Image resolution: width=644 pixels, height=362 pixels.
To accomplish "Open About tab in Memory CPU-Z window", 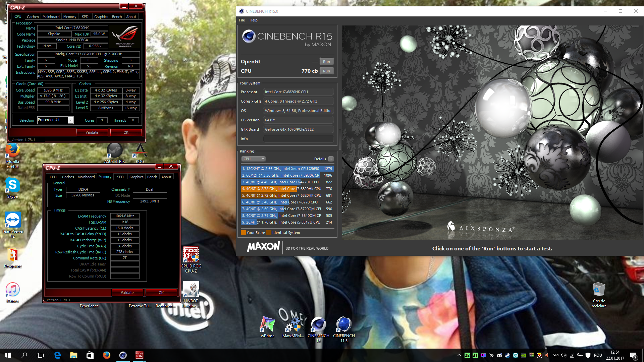I will tap(166, 177).
